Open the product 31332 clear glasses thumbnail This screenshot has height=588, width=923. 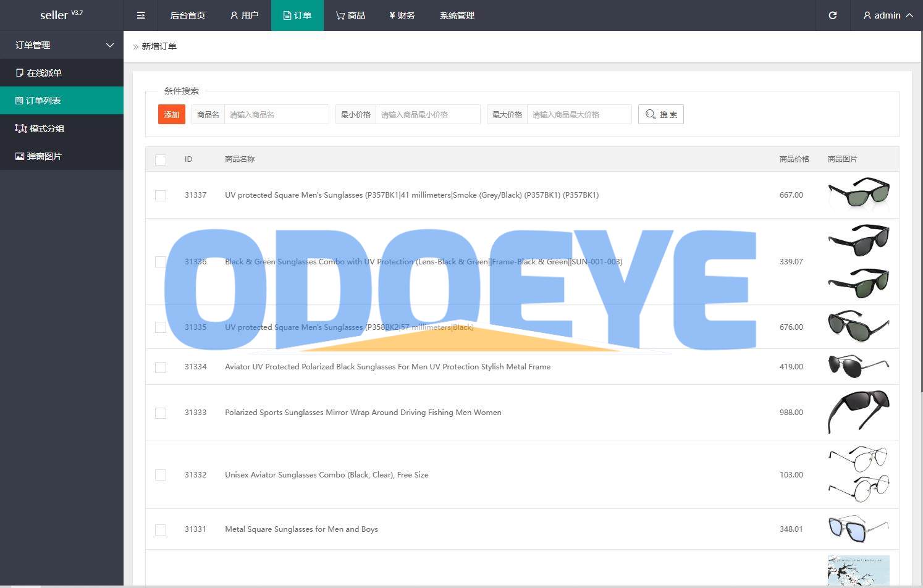859,474
